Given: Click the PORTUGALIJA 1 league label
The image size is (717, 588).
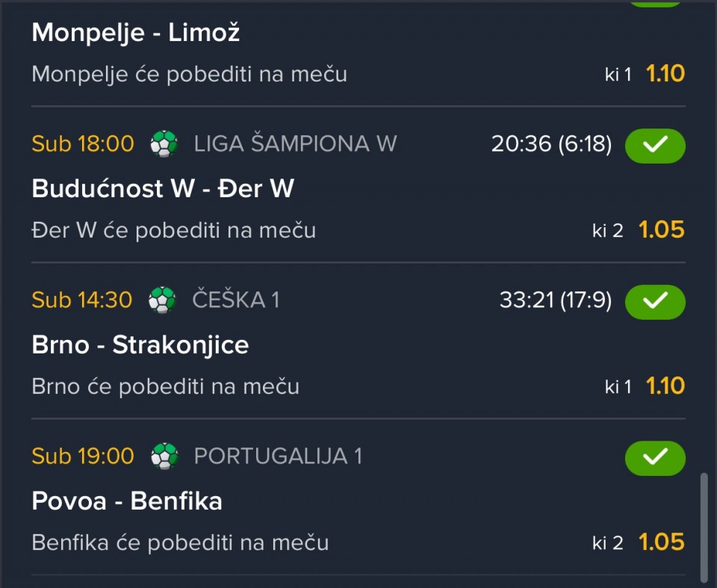Looking at the screenshot, I should [x=278, y=456].
